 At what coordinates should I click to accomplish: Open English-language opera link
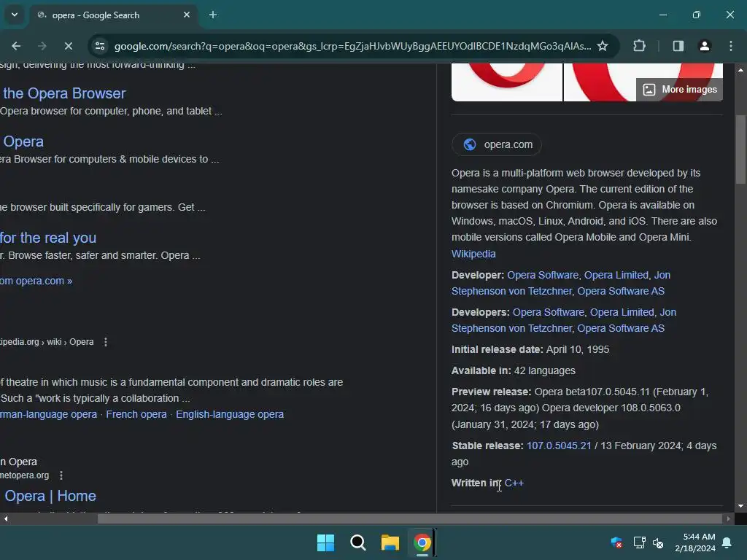(230, 414)
